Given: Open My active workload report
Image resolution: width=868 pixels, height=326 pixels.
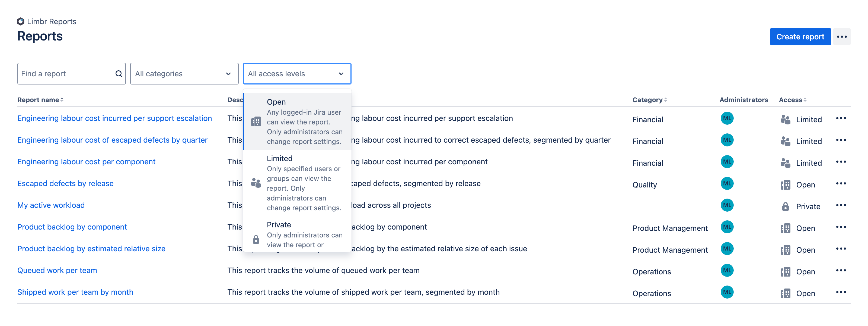Looking at the screenshot, I should point(51,205).
